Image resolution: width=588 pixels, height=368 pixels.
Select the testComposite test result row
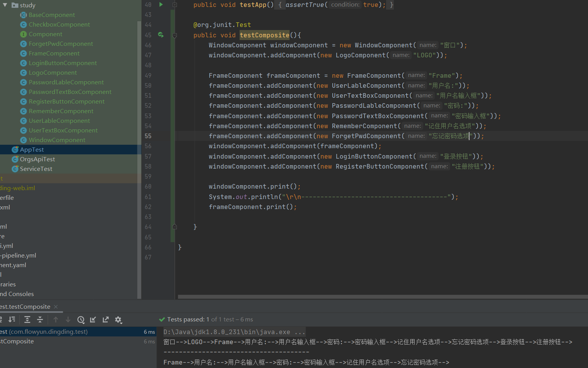(x=18, y=341)
